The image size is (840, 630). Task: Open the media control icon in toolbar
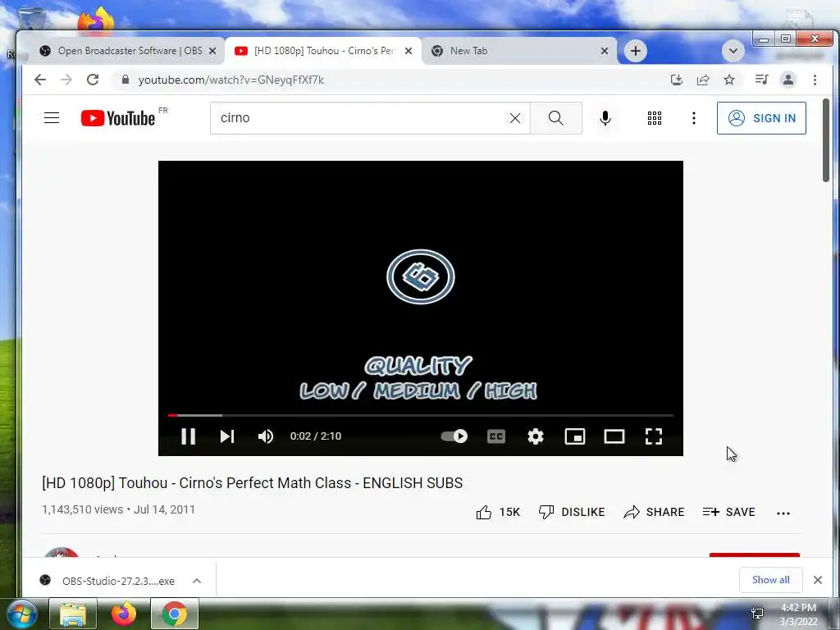[x=761, y=80]
